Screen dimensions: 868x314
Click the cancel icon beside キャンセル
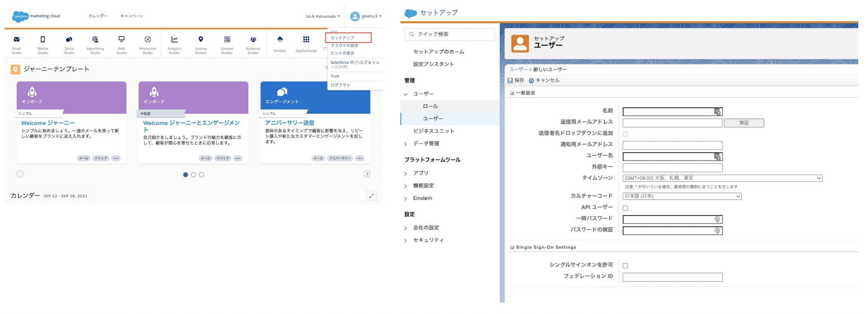[x=531, y=81]
